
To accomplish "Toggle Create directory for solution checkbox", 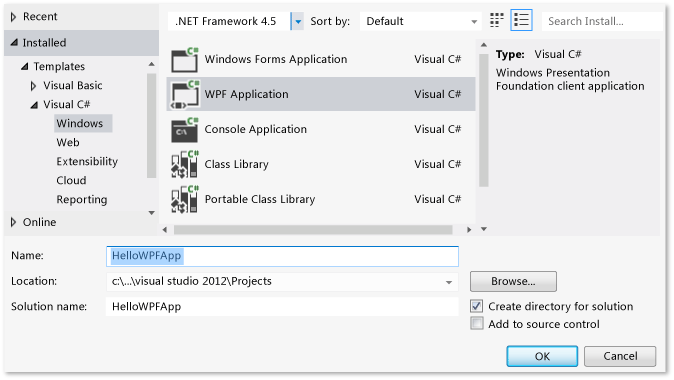I will (x=476, y=306).
